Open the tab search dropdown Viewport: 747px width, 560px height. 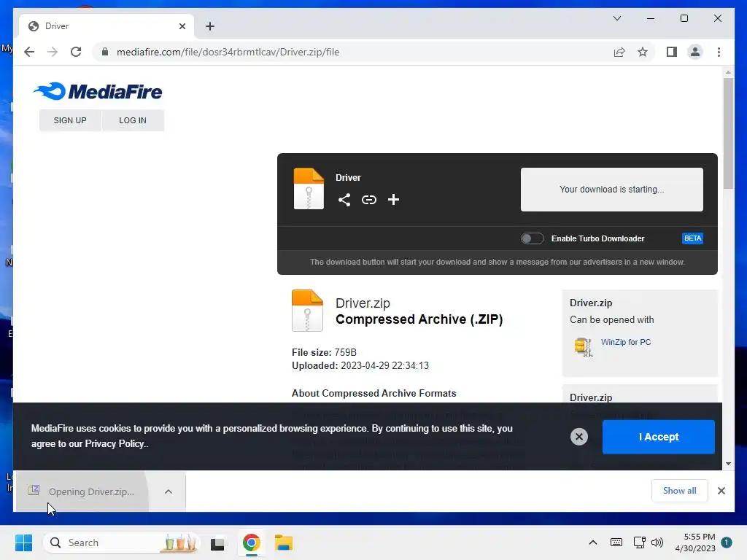click(x=617, y=18)
